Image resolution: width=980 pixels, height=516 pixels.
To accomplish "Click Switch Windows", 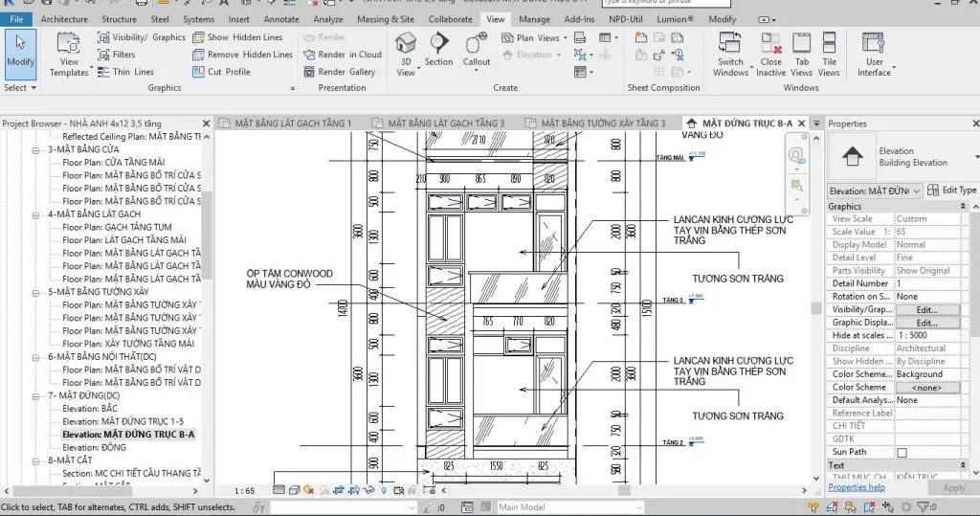I will click(x=730, y=55).
